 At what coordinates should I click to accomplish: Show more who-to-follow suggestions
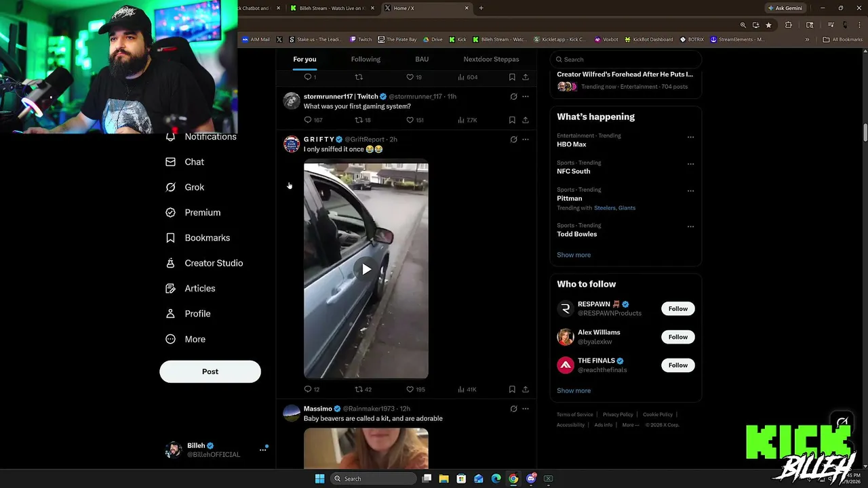coord(574,390)
